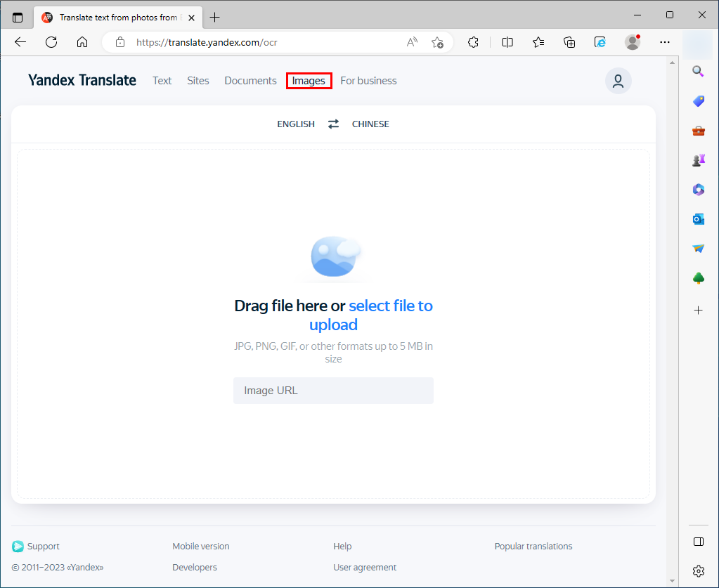
Task: Click the browser address bar URL
Action: (x=207, y=42)
